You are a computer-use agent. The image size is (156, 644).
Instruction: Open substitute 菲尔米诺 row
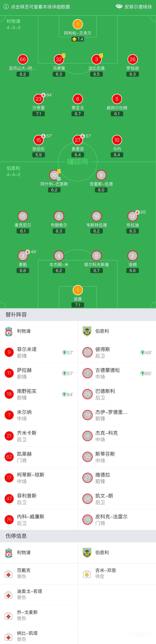pyautogui.click(x=39, y=352)
